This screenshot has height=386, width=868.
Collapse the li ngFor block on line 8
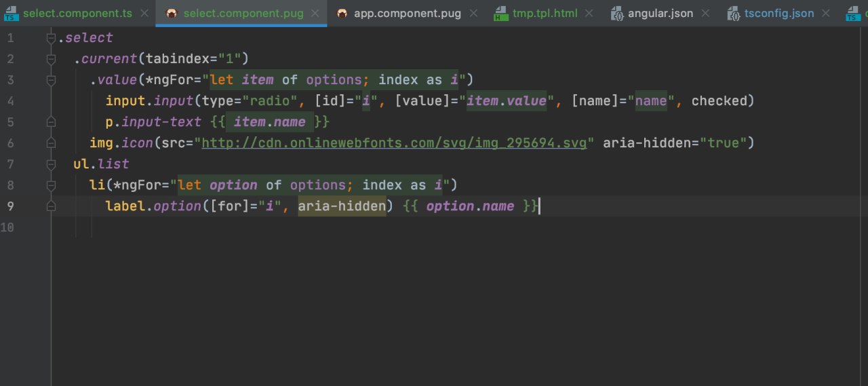51,185
